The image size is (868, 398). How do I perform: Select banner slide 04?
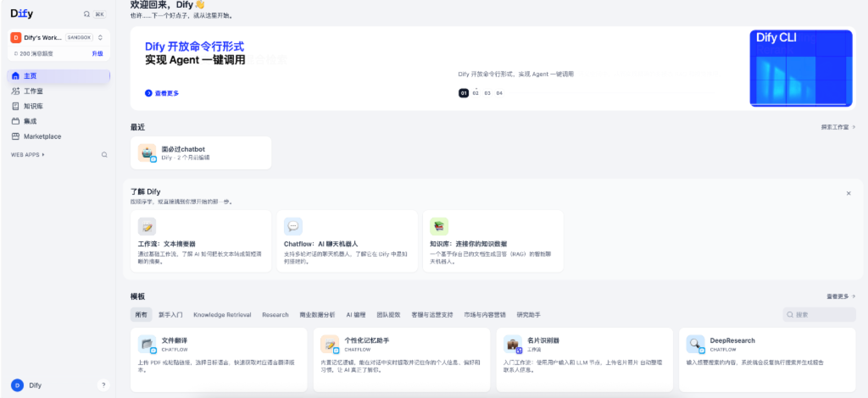click(499, 93)
